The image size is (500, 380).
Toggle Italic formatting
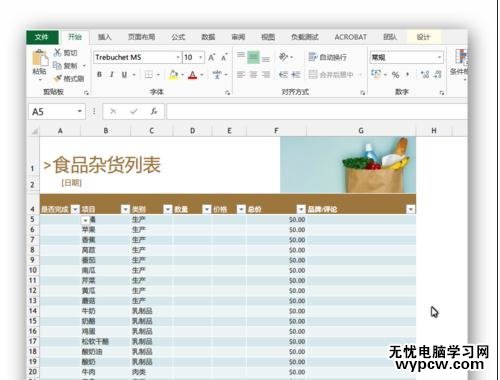[112, 75]
